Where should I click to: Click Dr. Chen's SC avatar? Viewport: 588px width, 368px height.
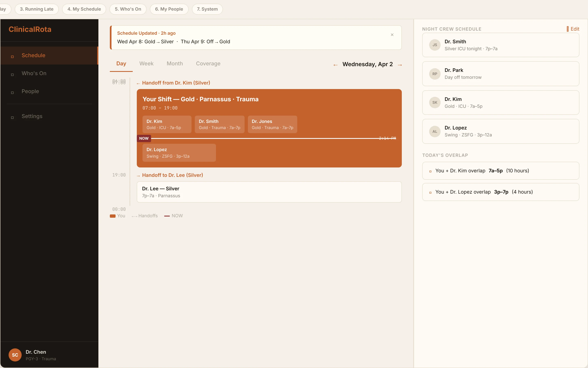tap(15, 355)
